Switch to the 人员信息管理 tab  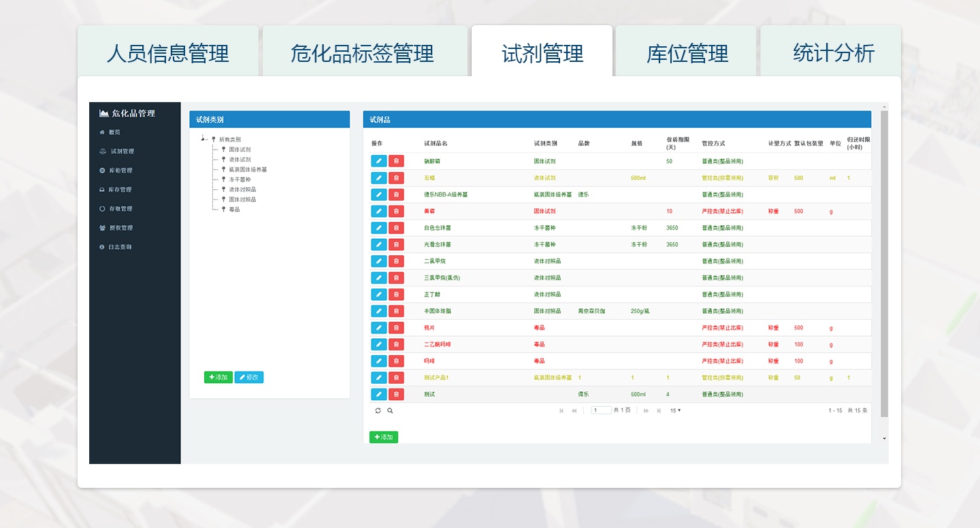[x=168, y=52]
